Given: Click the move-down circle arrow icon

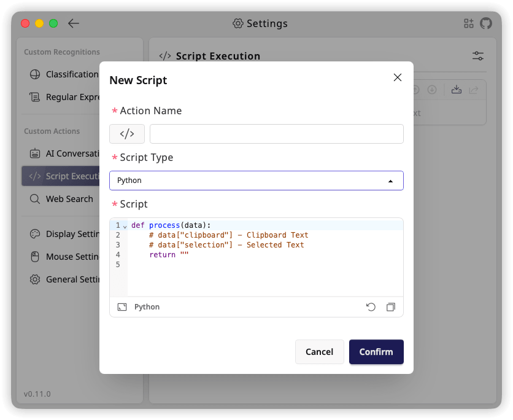Looking at the screenshot, I should (432, 90).
